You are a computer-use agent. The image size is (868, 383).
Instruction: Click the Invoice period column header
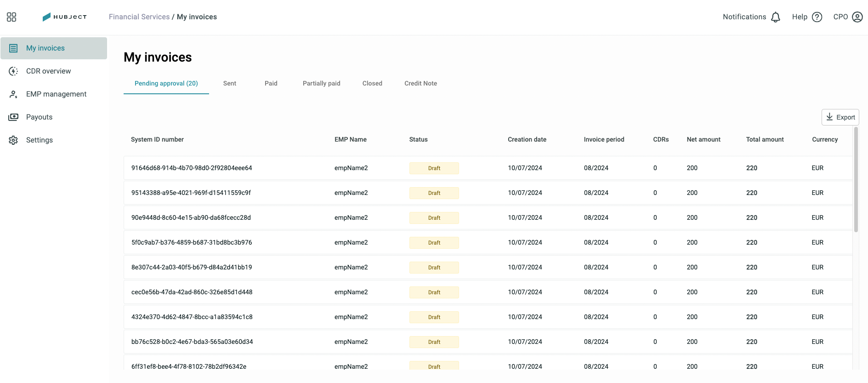tap(604, 140)
